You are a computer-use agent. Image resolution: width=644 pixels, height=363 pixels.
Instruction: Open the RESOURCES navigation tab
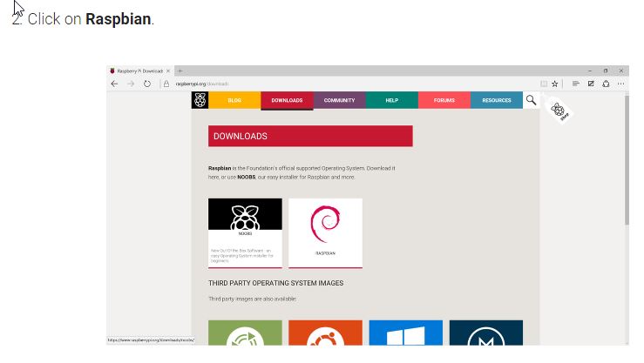(497, 100)
